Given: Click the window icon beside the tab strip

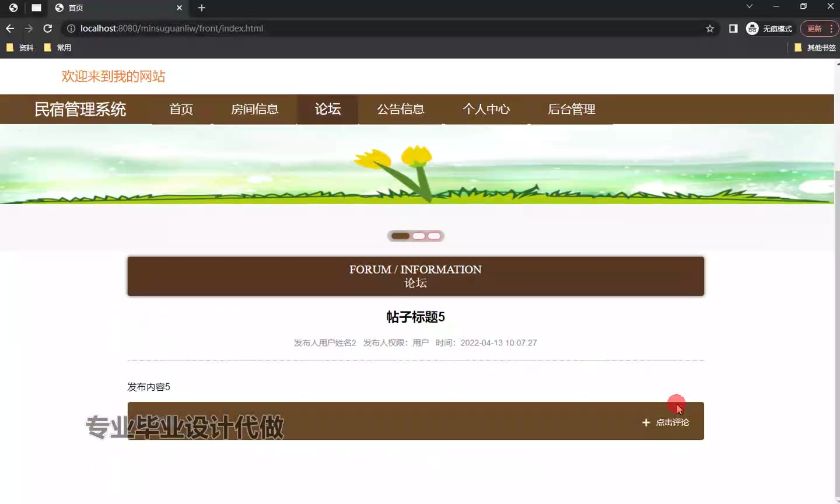Looking at the screenshot, I should coord(36,8).
